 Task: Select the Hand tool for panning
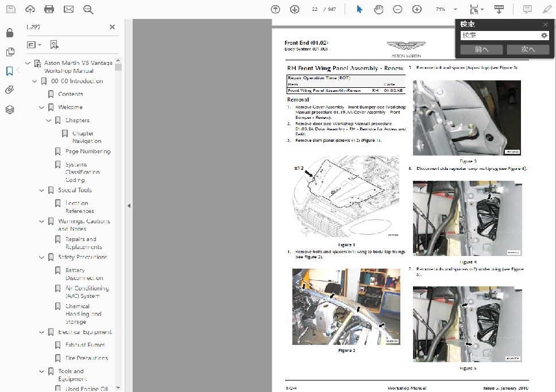378,9
